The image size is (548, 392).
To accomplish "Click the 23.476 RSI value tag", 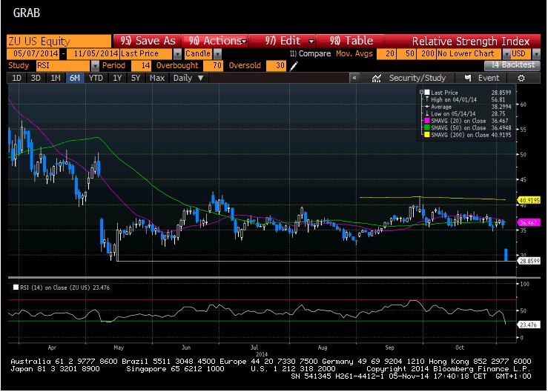I will click(x=529, y=325).
